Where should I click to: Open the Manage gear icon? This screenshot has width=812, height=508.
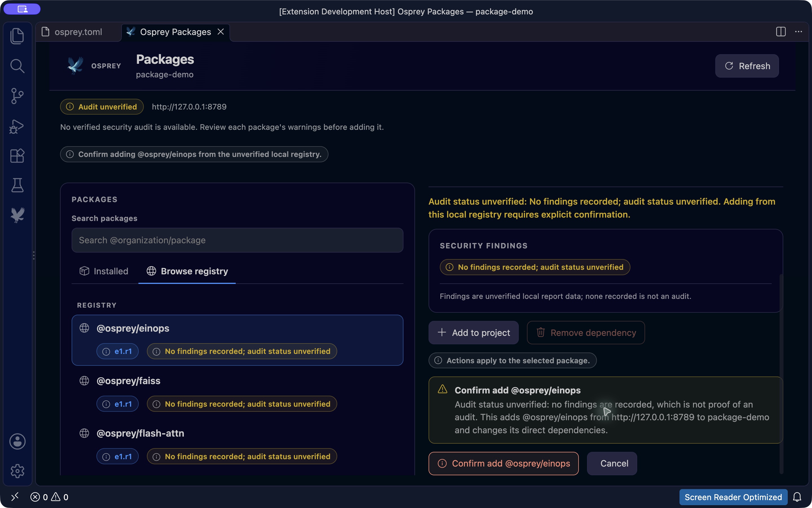click(x=17, y=471)
